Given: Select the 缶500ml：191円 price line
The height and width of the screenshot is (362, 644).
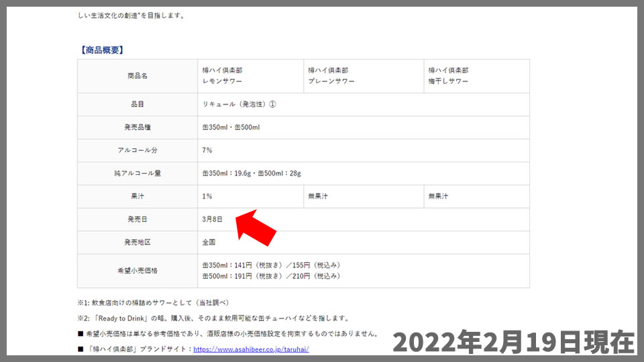Looking at the screenshot, I should point(272,276).
